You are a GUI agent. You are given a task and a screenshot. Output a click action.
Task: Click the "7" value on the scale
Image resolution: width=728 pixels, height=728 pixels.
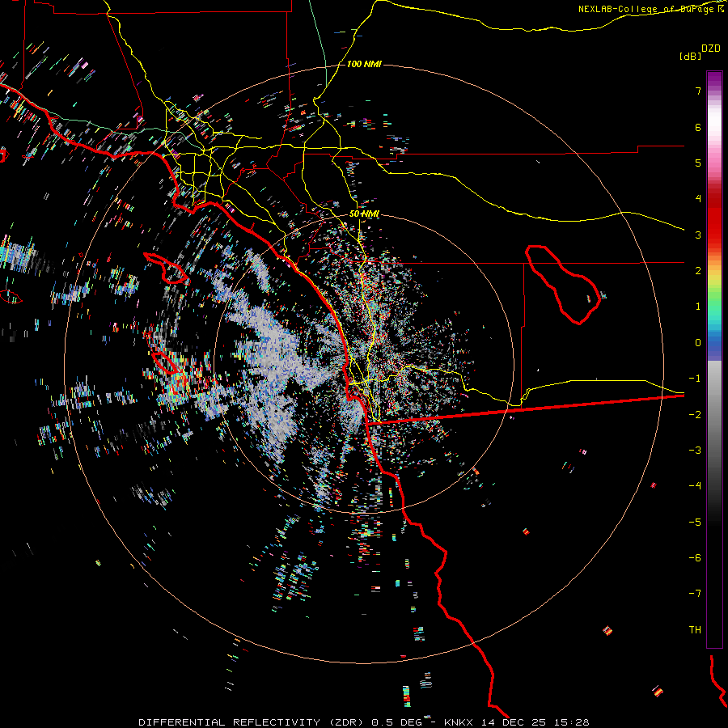[698, 91]
